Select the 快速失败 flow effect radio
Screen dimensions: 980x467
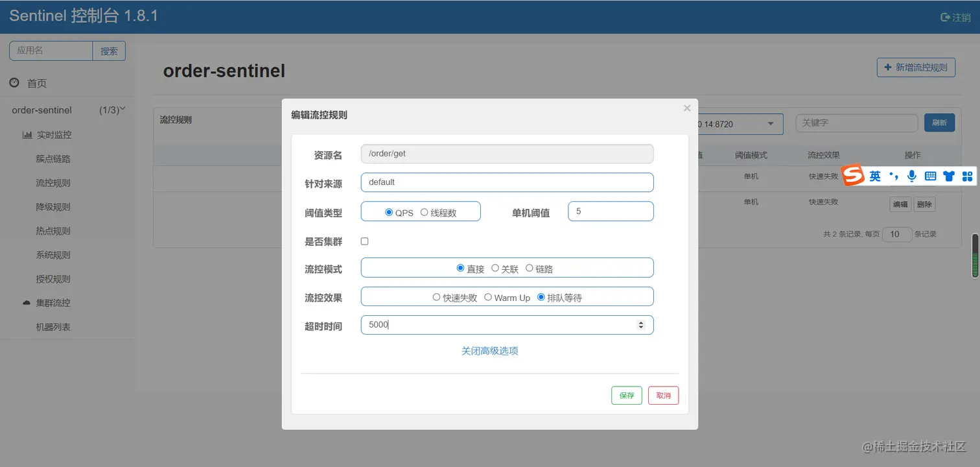(436, 297)
